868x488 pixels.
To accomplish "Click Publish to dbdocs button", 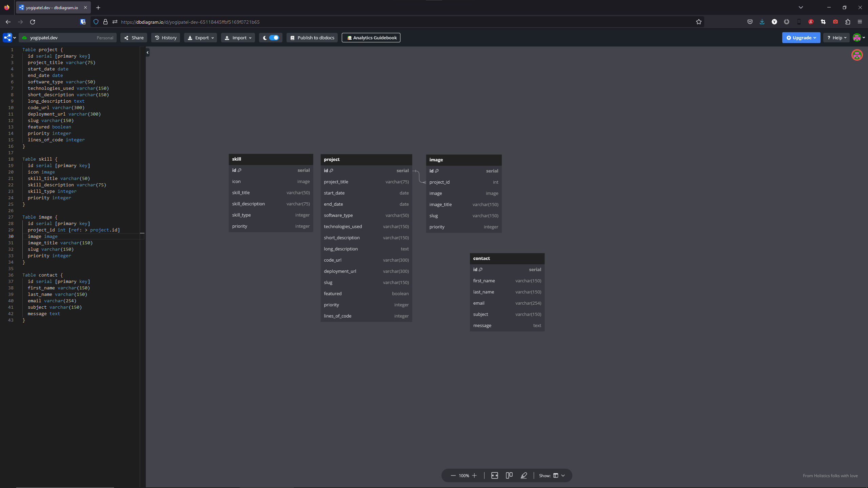I will (312, 38).
